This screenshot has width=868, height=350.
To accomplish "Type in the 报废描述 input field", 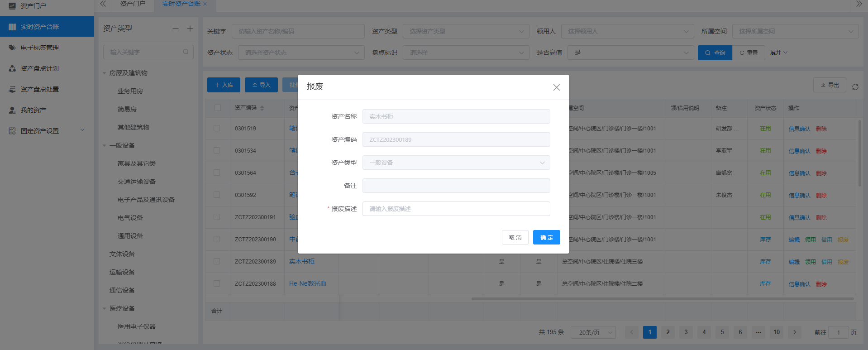I will pos(456,209).
